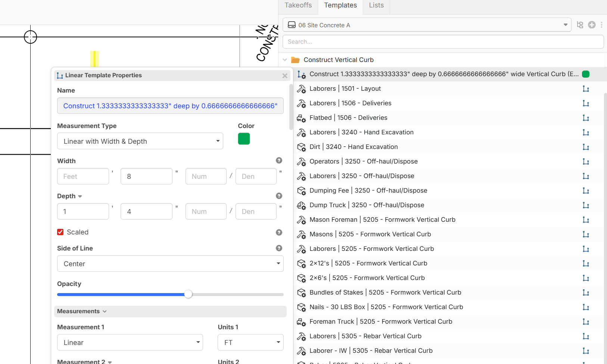Image resolution: width=607 pixels, height=364 pixels.
Task: Click the three-dot more options icon
Action: tap(601, 25)
